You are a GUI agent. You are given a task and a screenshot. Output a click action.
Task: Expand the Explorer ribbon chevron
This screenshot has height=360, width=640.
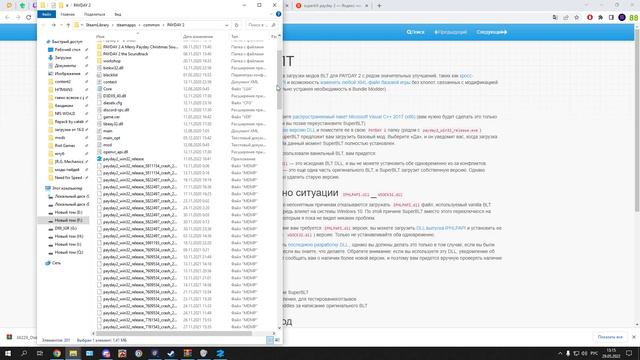[271, 14]
